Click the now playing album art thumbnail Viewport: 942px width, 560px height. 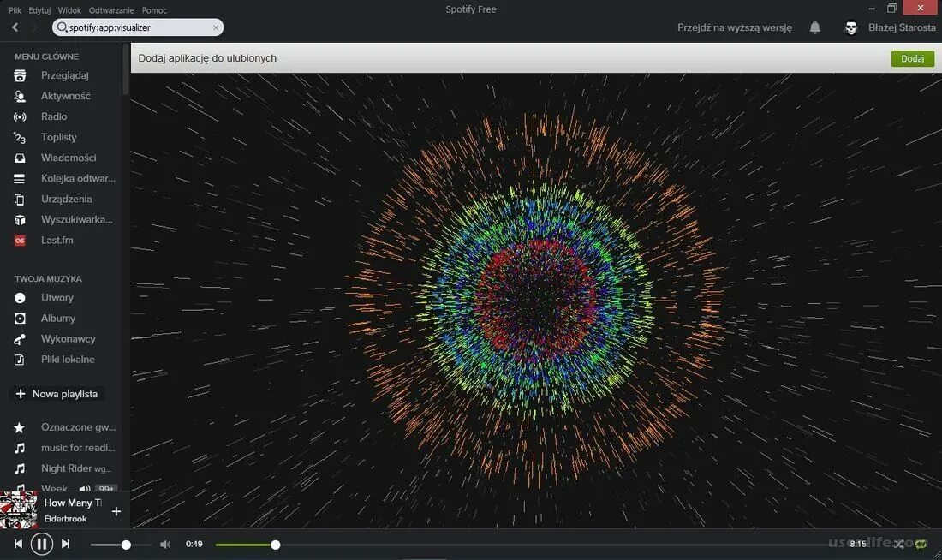pos(19,510)
